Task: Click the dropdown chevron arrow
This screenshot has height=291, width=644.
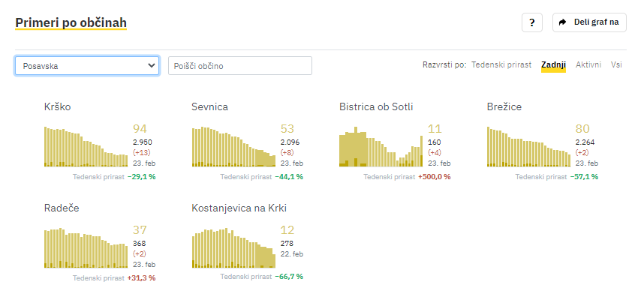Action: (x=151, y=65)
